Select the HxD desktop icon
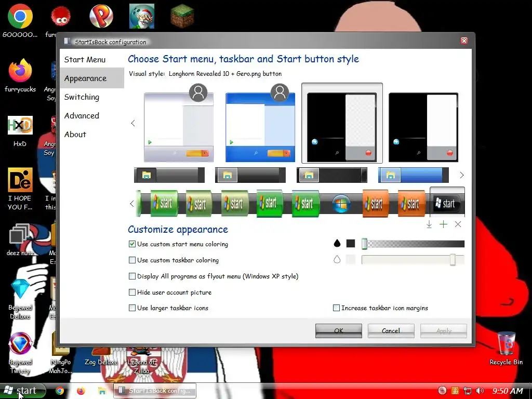This screenshot has height=399, width=532. [x=20, y=131]
